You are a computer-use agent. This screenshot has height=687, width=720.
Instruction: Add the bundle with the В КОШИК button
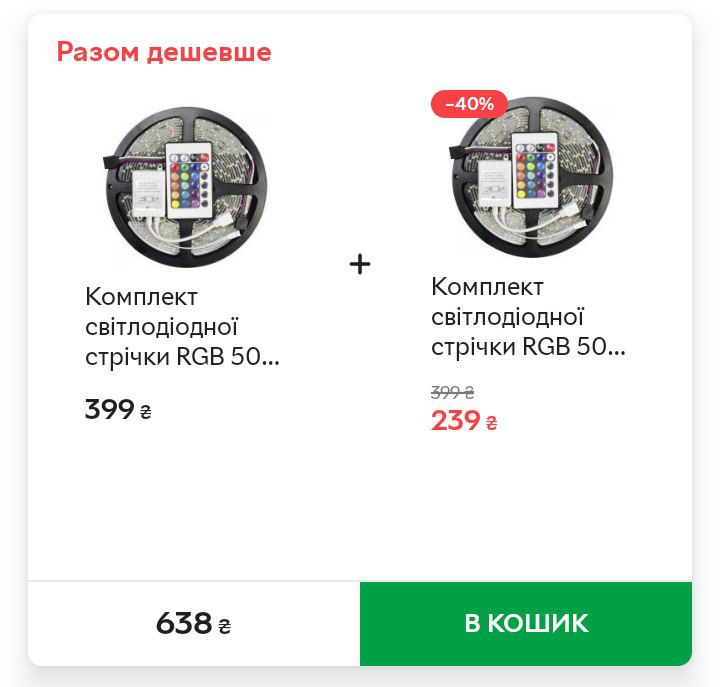pyautogui.click(x=526, y=624)
